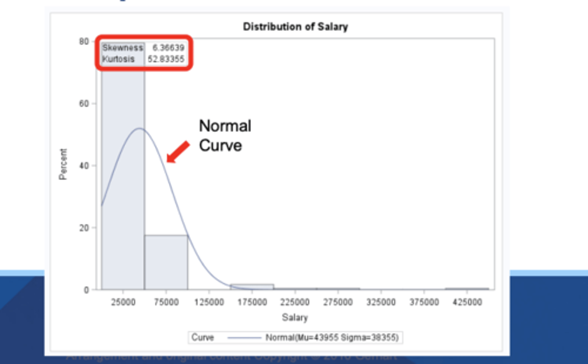The width and height of the screenshot is (588, 364).
Task: Click the x-axis tick label 175000
Action: pyautogui.click(x=252, y=302)
